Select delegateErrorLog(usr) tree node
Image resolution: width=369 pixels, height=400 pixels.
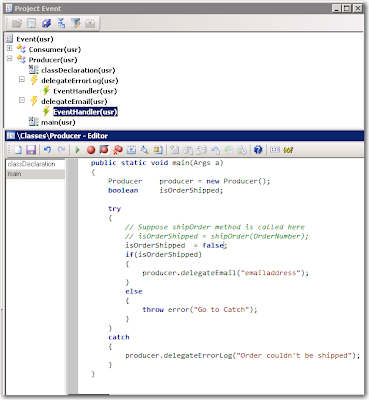(80, 81)
